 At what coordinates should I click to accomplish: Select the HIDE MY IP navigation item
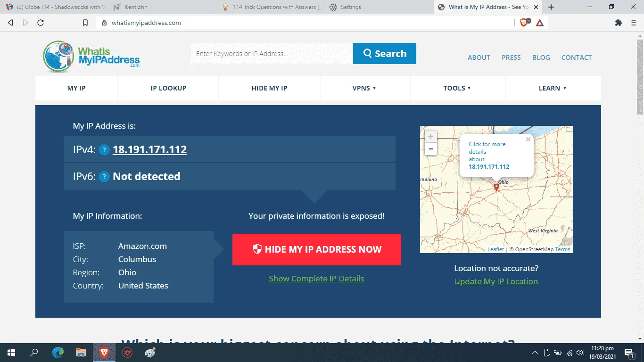tap(270, 88)
